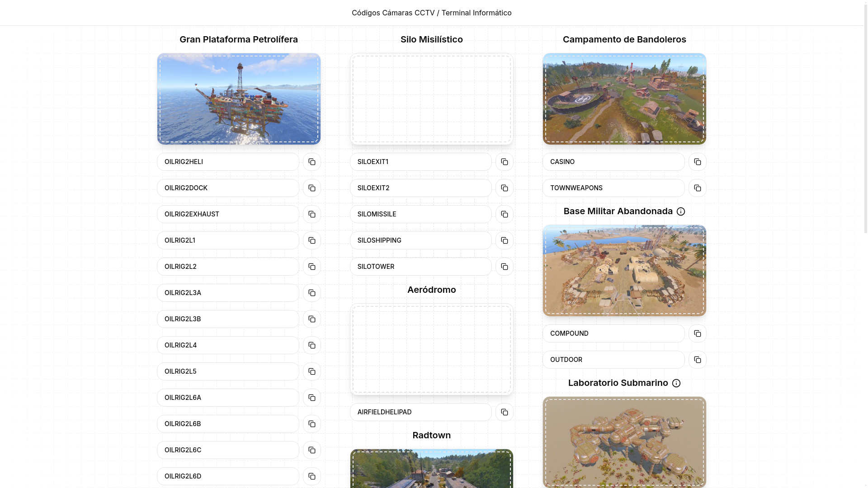Copy the OILRIG2DOCK code
Viewport: 868px width, 488px height.
pyautogui.click(x=312, y=188)
